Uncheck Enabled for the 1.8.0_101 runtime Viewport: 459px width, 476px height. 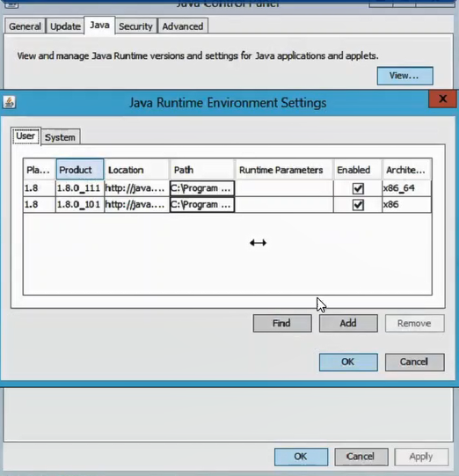(358, 205)
